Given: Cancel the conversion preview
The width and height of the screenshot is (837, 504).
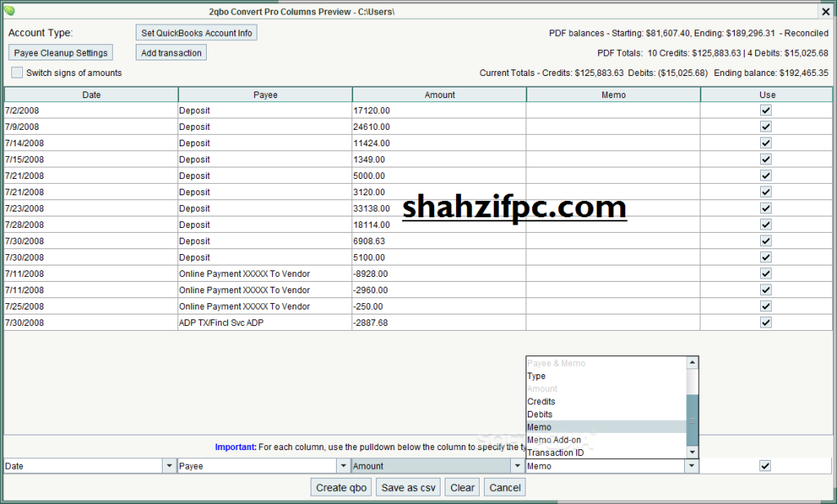Looking at the screenshot, I should (x=504, y=486).
